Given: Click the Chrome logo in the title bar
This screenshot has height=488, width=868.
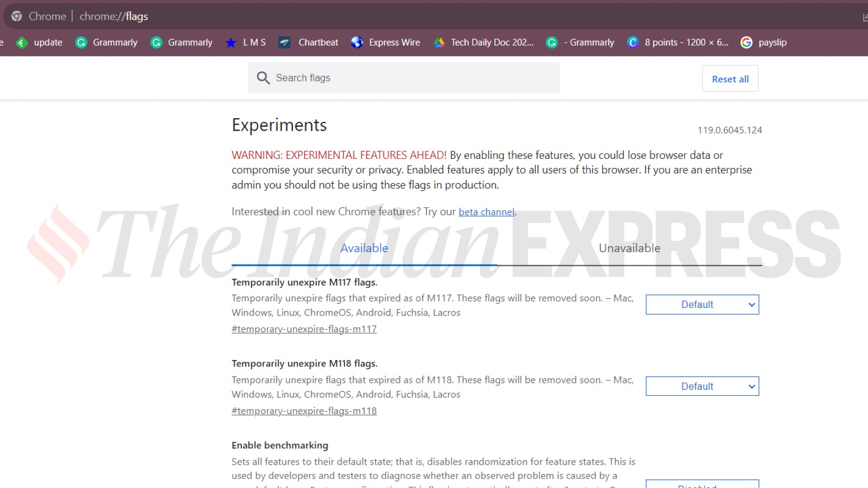Looking at the screenshot, I should point(16,16).
